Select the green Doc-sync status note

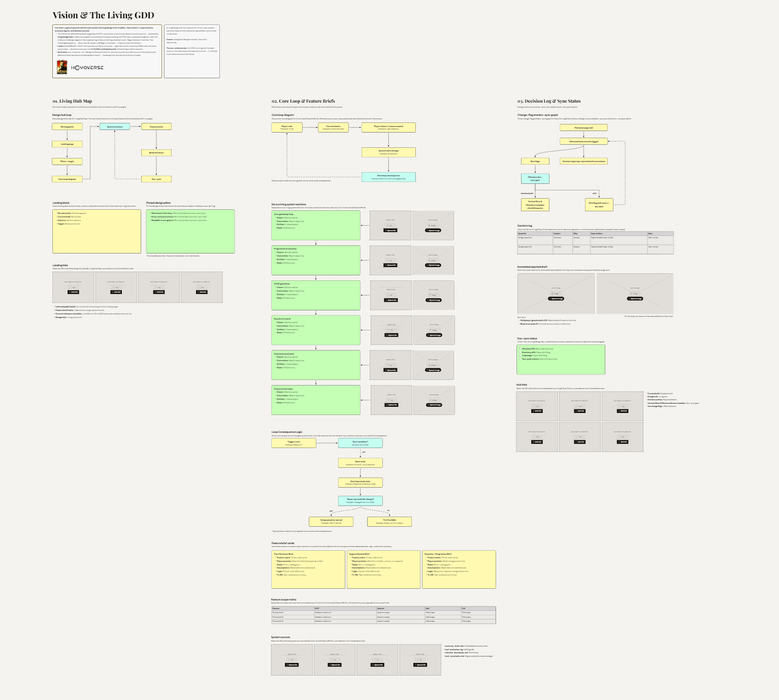pyautogui.click(x=561, y=360)
